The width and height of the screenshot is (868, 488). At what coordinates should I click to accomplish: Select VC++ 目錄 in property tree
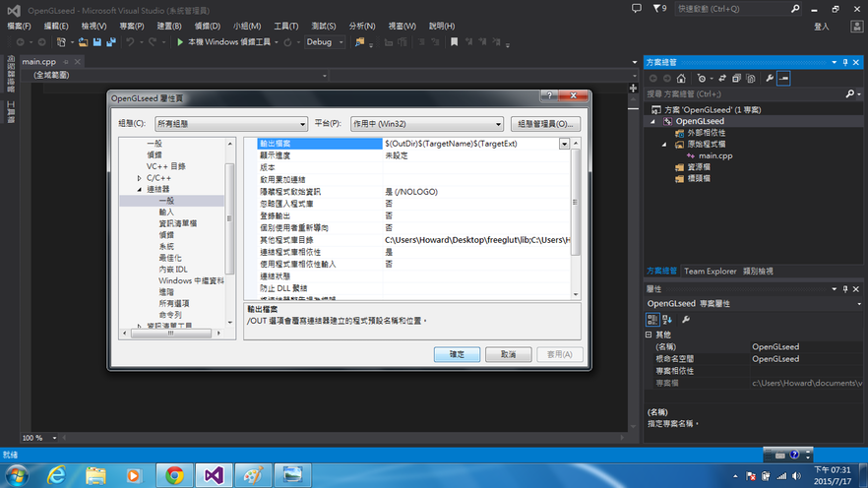166,166
